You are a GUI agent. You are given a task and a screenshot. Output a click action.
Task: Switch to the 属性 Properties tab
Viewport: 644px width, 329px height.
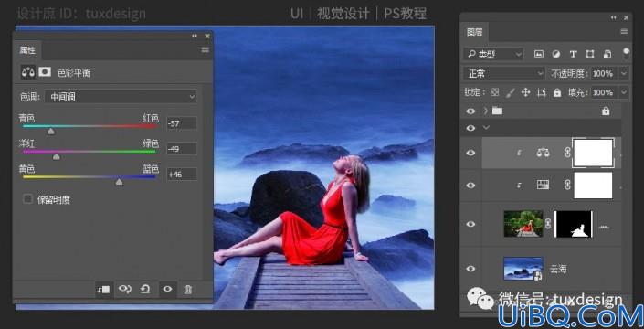[x=27, y=50]
